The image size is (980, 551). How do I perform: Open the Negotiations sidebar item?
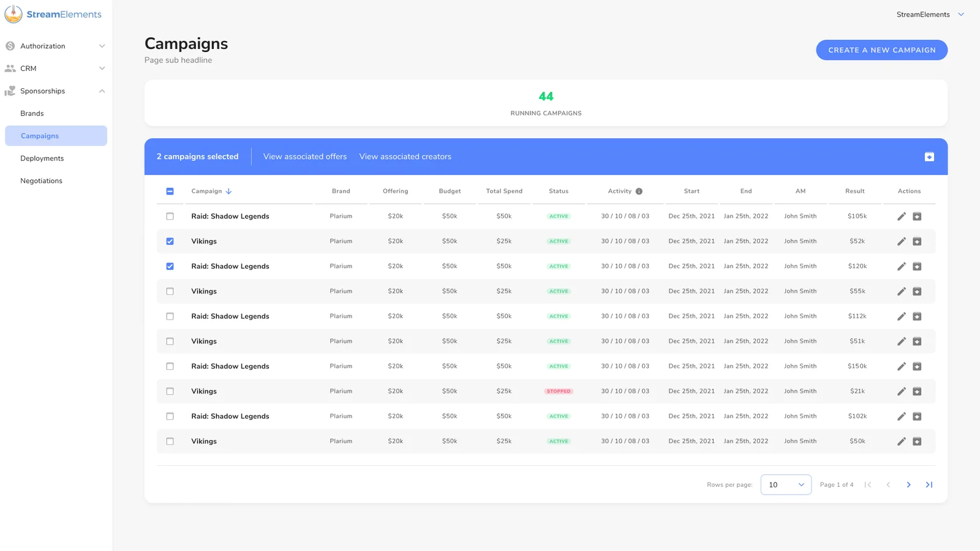coord(56,181)
